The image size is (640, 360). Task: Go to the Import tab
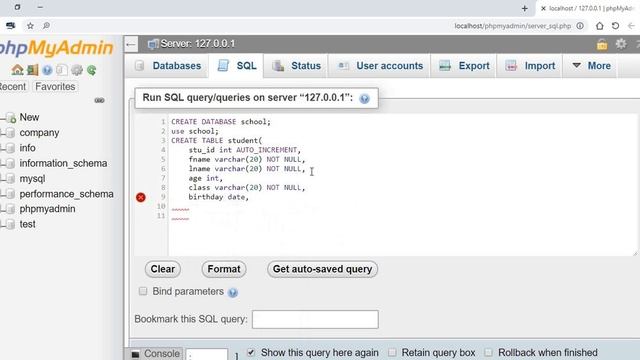point(530,66)
